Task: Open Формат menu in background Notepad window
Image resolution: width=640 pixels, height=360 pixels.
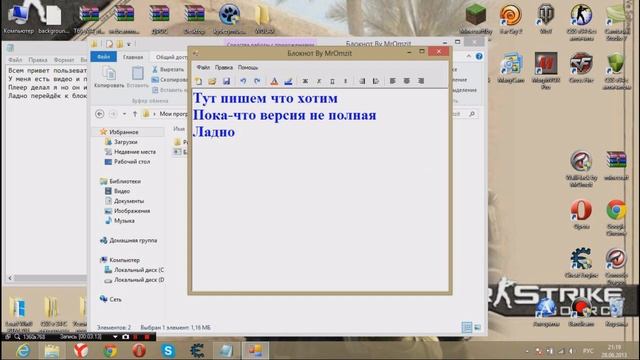Action: [x=64, y=60]
